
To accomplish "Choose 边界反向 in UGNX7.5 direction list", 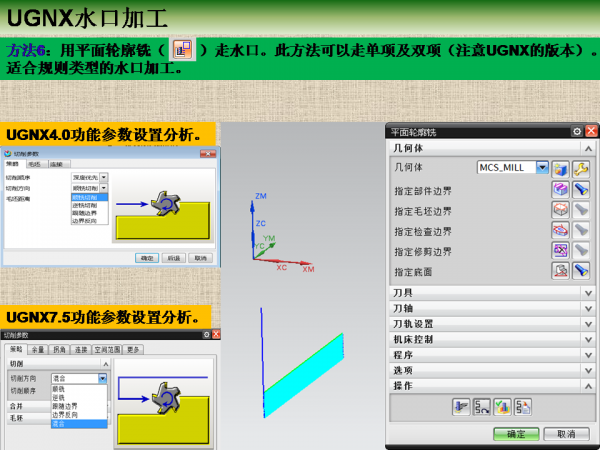I will [79, 415].
